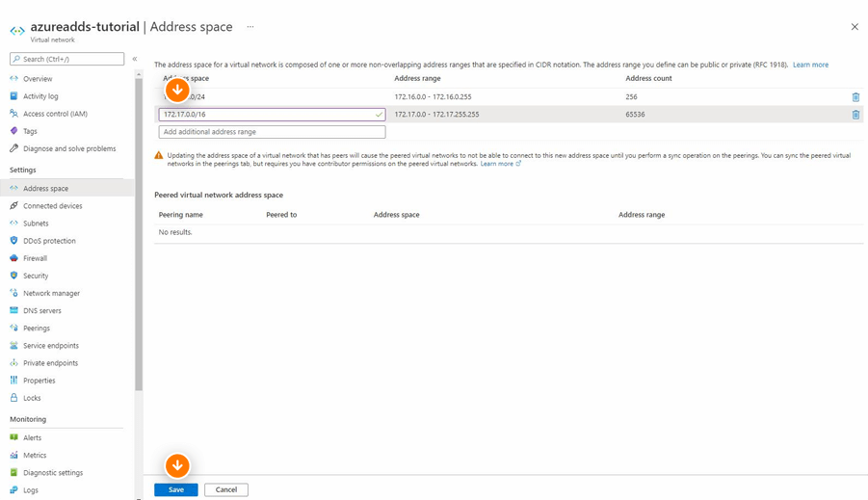Click the No results. text
The image size is (868, 500).
(175, 232)
